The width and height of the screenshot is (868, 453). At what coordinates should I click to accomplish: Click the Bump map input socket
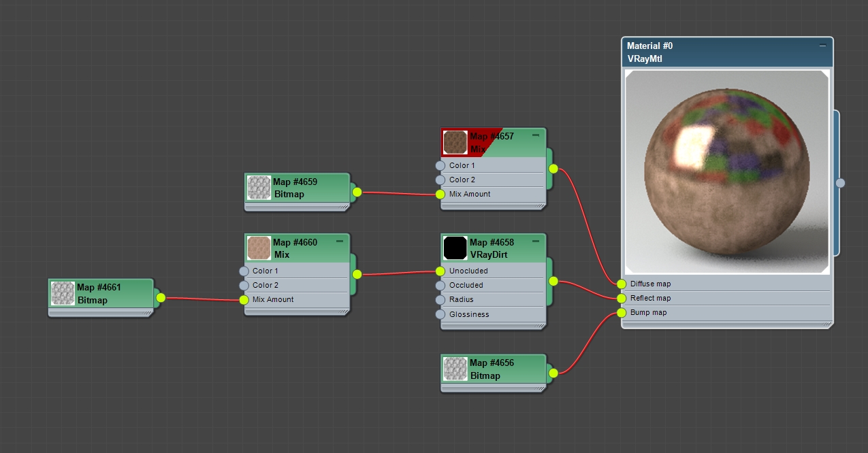tap(620, 312)
